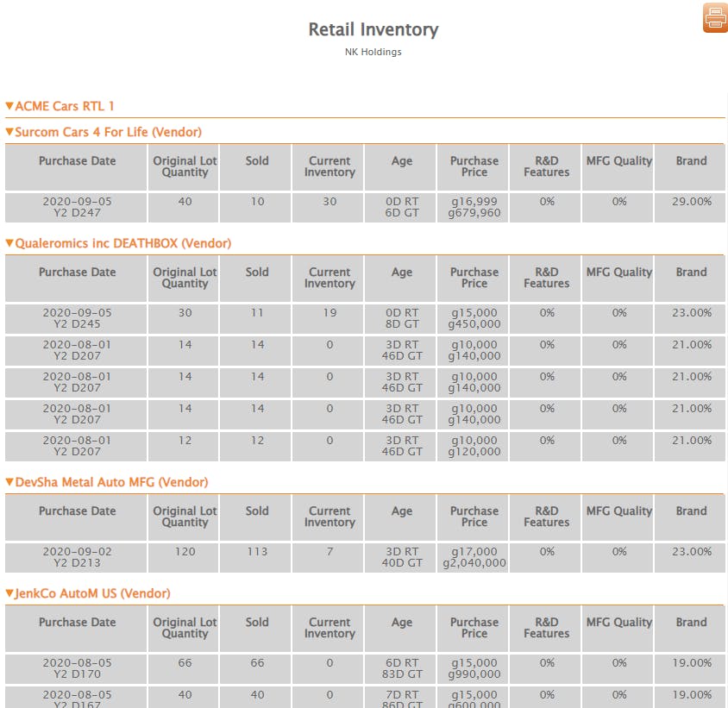Collapse the ACME Cars RTL 1 section

(60, 106)
